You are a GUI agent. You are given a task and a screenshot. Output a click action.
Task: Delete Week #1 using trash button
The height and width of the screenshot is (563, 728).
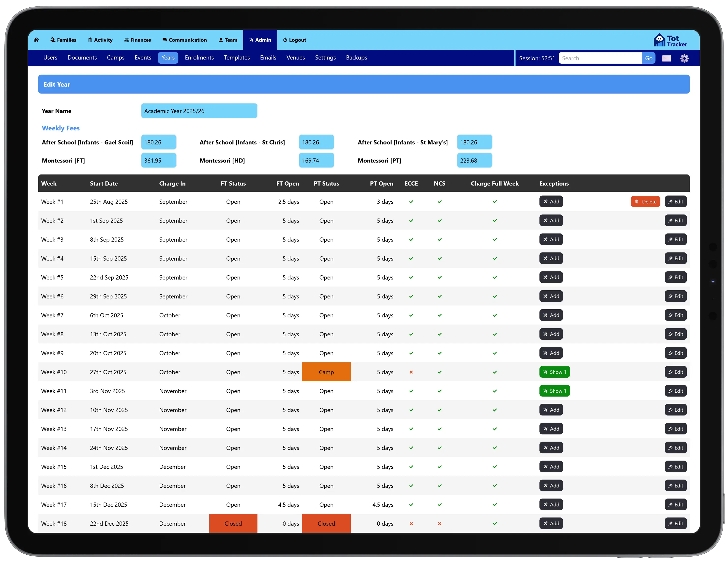[x=645, y=202]
